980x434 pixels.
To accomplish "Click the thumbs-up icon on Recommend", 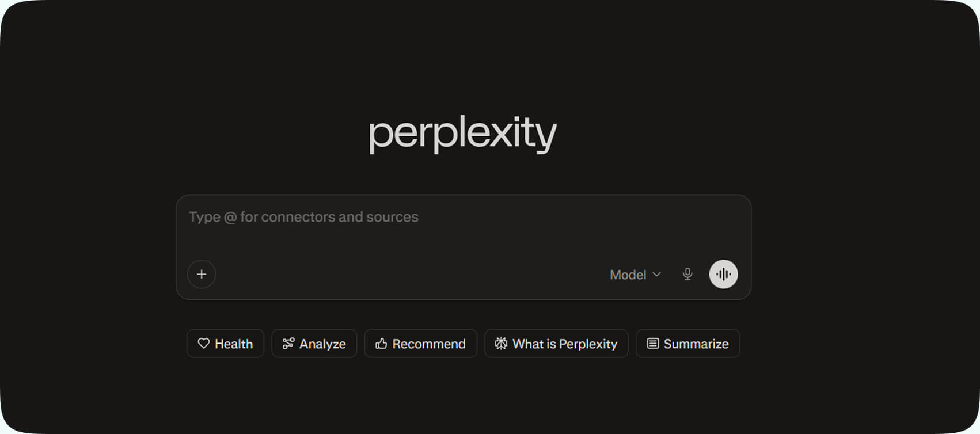I will click(x=381, y=344).
